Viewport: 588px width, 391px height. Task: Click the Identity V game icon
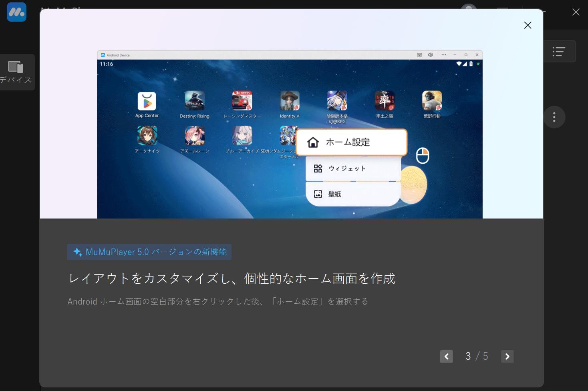(290, 100)
